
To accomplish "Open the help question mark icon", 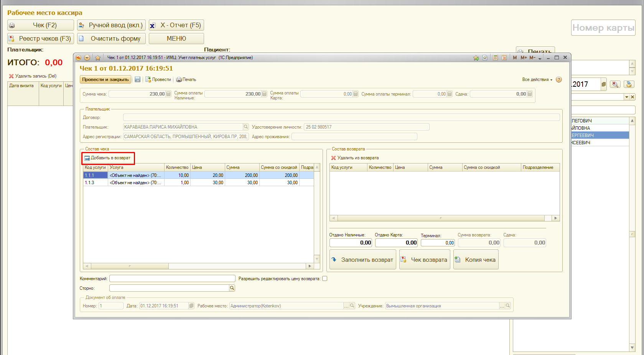I will (558, 79).
